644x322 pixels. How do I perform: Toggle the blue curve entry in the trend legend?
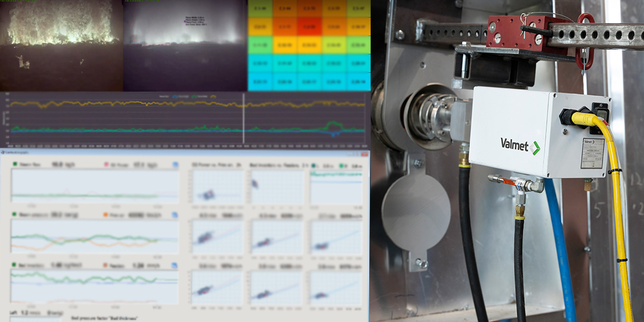point(174,97)
